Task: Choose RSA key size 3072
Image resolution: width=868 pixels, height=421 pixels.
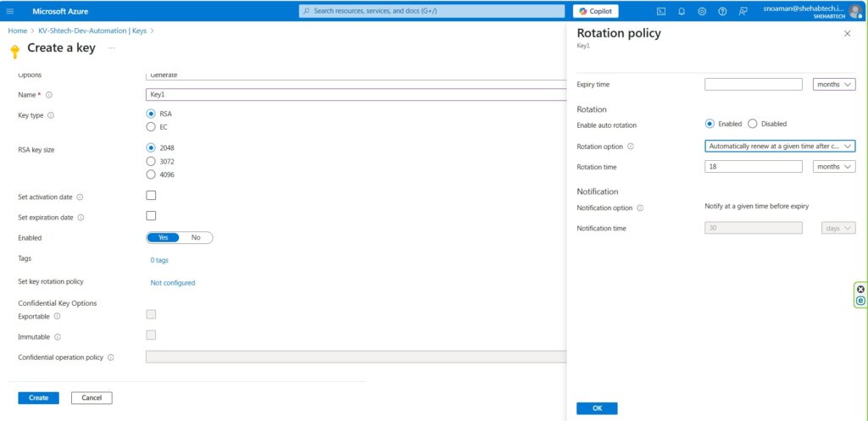Action: coord(151,162)
